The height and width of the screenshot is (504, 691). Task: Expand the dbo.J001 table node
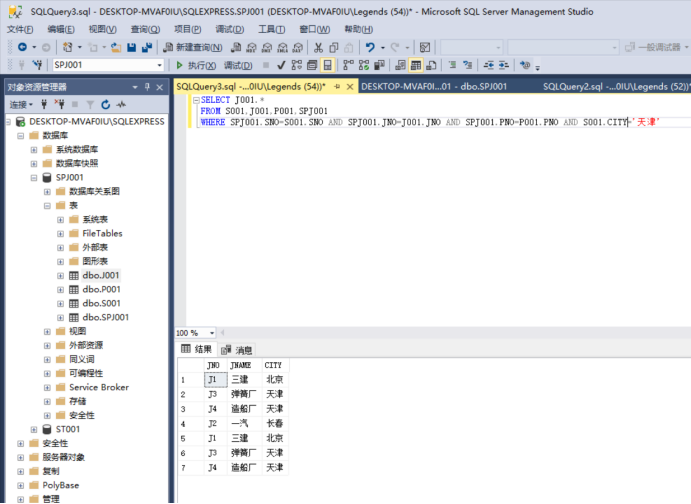pyautogui.click(x=60, y=276)
